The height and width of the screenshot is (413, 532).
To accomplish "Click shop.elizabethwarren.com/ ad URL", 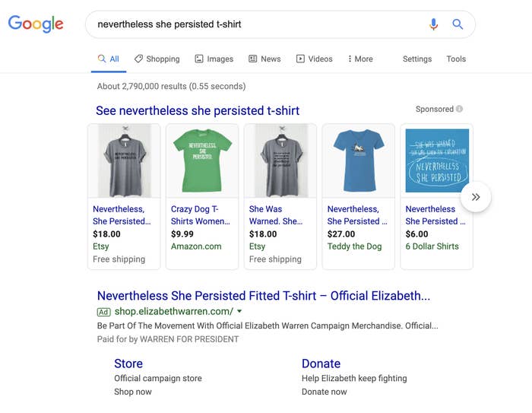I will tap(174, 311).
